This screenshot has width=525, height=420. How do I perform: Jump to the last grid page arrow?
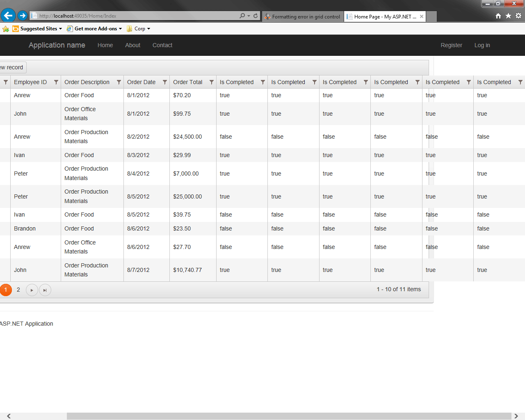pos(45,290)
